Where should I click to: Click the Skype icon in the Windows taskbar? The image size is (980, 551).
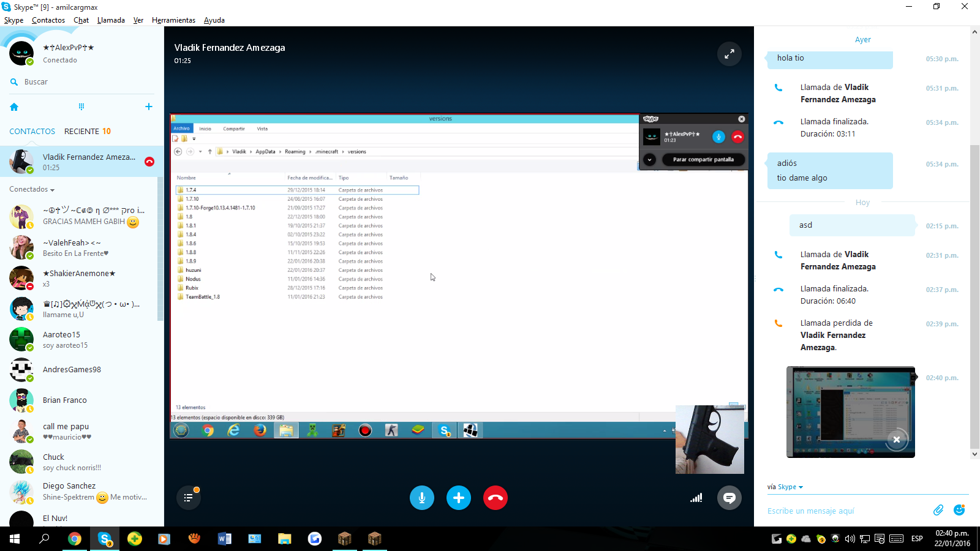(105, 539)
